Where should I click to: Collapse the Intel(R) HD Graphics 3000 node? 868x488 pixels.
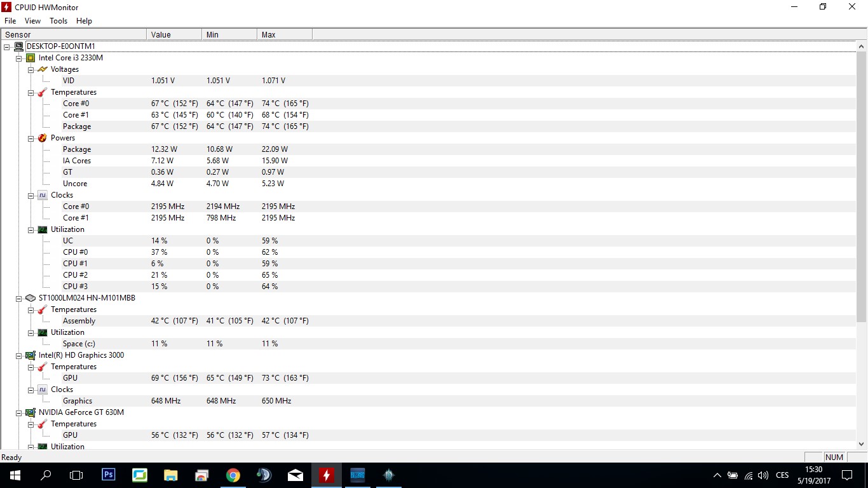coord(18,355)
